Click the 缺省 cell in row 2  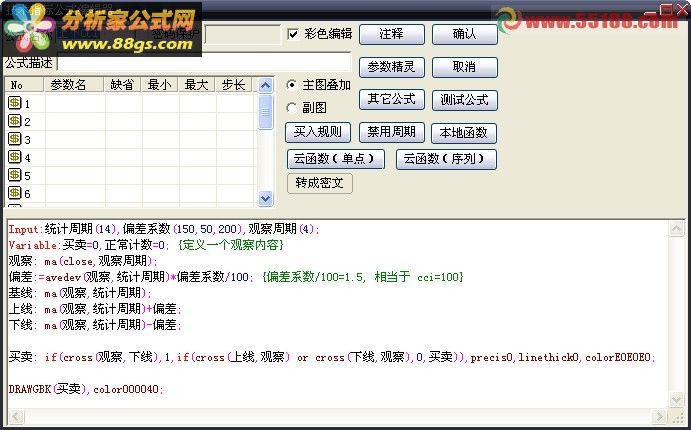click(x=123, y=122)
